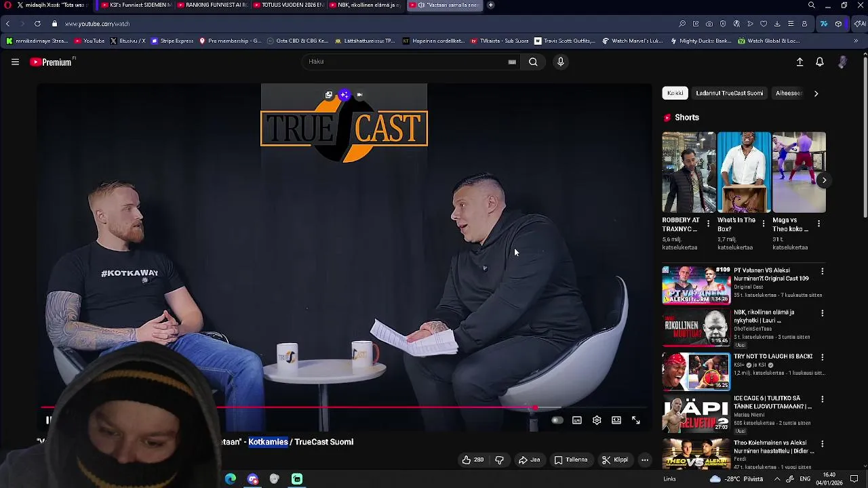Viewport: 868px width, 488px height.
Task: Open options for Theo Kolehmainen vs Aleksi video
Action: tap(823, 443)
